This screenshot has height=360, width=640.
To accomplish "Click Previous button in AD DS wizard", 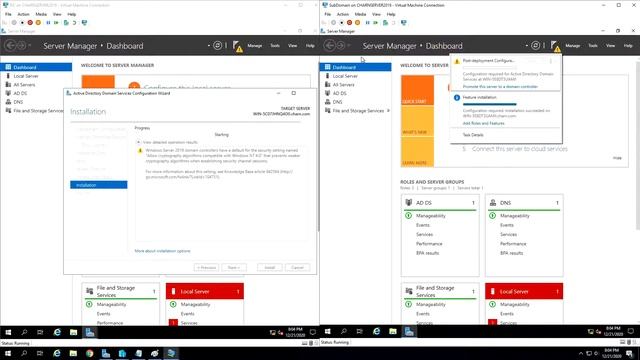I will point(206,268).
